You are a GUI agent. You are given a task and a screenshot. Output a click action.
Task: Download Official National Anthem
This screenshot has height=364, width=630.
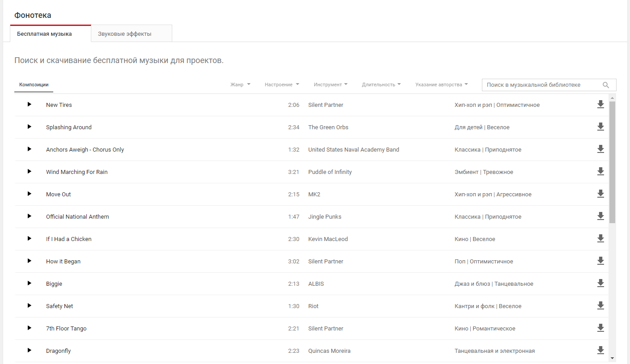[600, 216]
